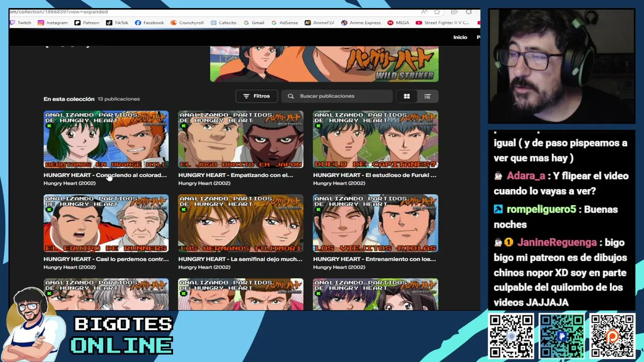Open the Crunchyroll bookmark
This screenshot has width=644, height=362.
(x=187, y=23)
